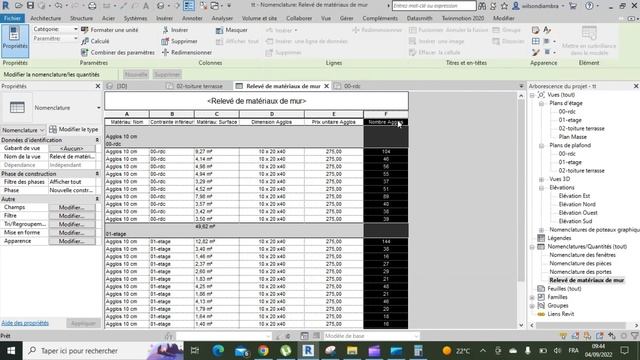Click Modifier button for Mise en forme
Screen dimensions: 640x360
(x=71, y=233)
